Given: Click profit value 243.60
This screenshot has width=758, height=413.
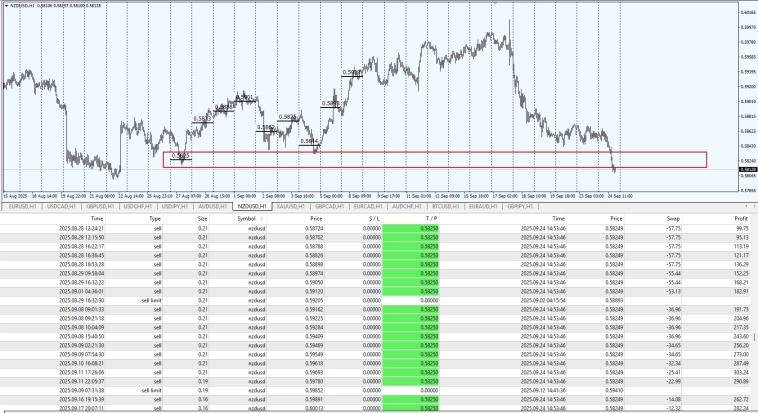Looking at the screenshot, I should [x=741, y=337].
